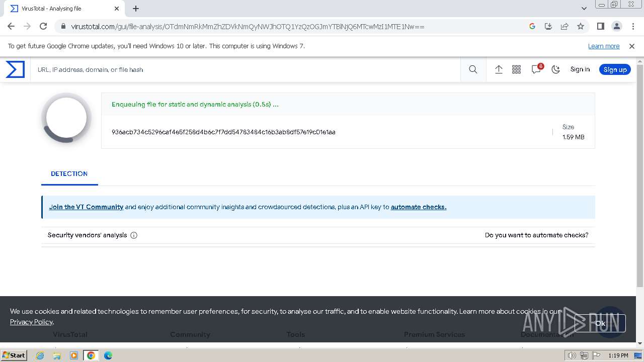Open Internet Explorer from taskbar
Viewport: 644px width, 362px height.
[40, 355]
